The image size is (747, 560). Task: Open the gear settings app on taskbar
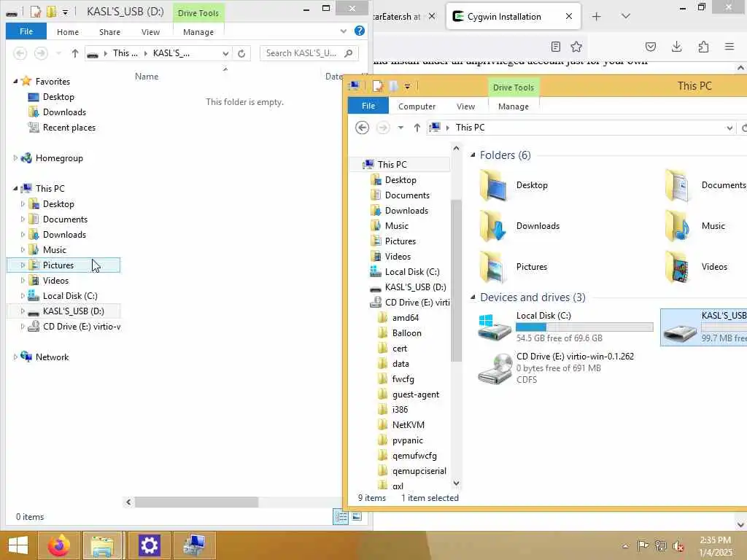point(149,545)
